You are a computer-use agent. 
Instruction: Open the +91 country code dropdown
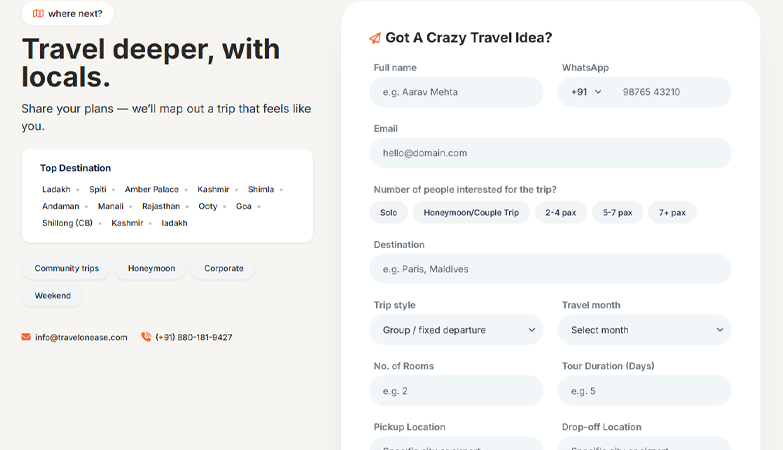[x=586, y=92]
